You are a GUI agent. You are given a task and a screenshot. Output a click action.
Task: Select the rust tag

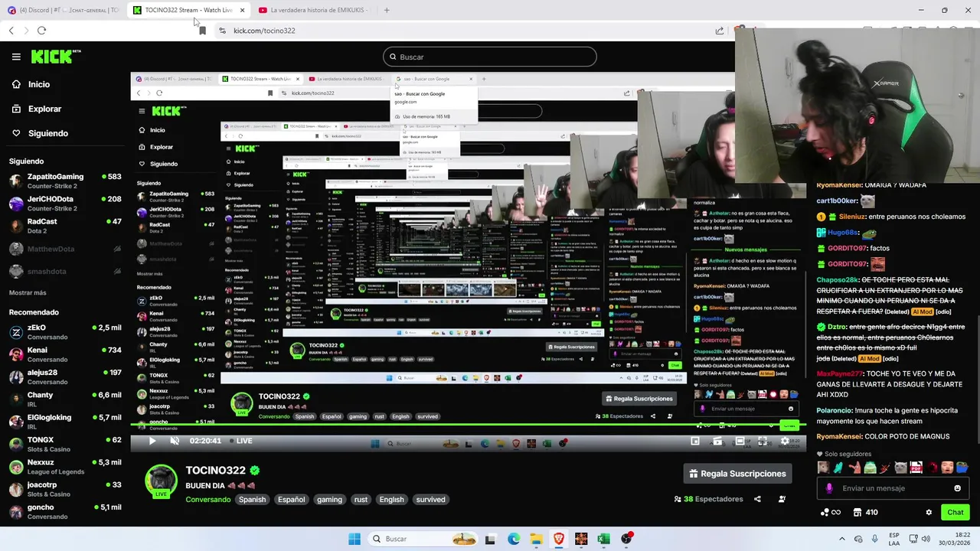tap(361, 500)
